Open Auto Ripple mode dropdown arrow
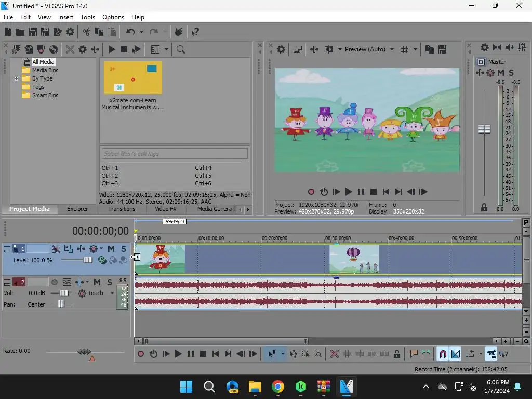The width and height of the screenshot is (532, 399). [481, 354]
